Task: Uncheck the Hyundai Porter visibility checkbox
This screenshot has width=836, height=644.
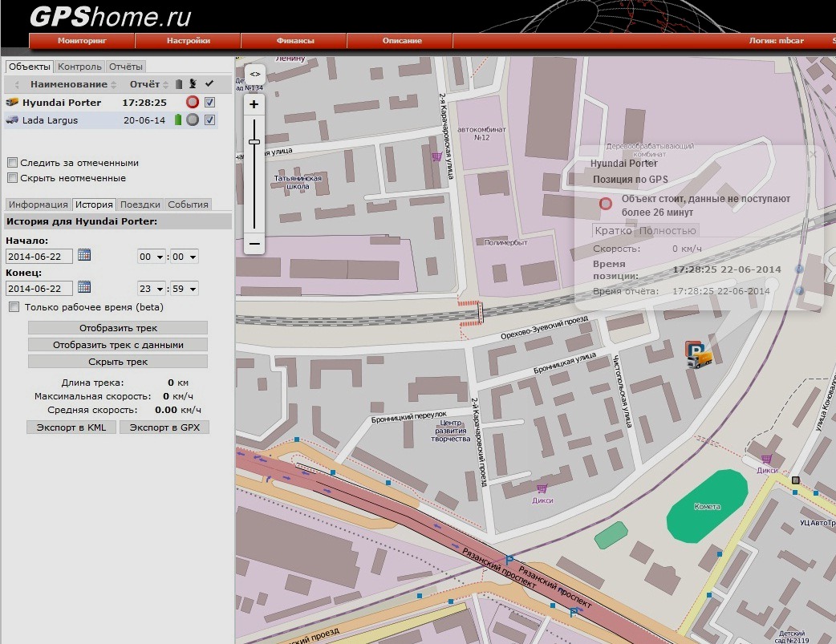Action: (x=209, y=103)
